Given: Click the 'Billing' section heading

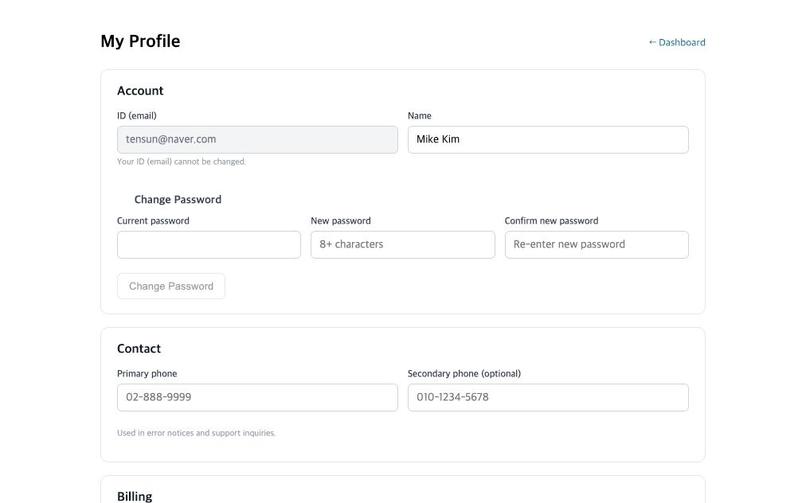Looking at the screenshot, I should [135, 496].
